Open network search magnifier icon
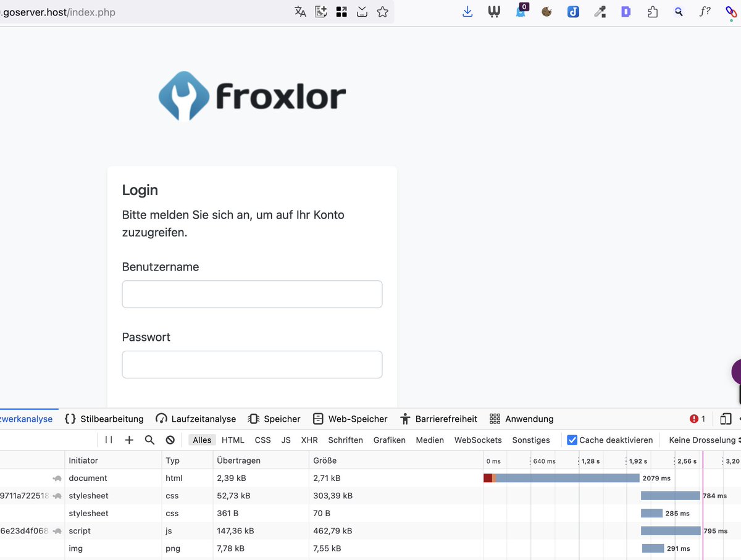741x560 pixels. click(x=149, y=440)
